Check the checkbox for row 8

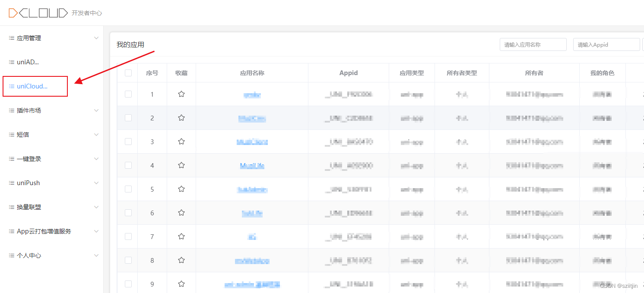pyautogui.click(x=128, y=260)
